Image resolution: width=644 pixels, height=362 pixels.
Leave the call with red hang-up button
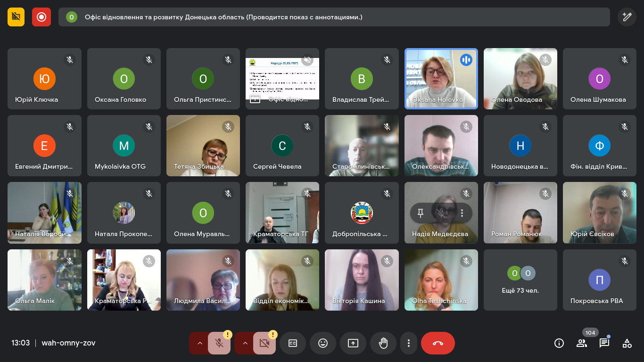pyautogui.click(x=438, y=343)
